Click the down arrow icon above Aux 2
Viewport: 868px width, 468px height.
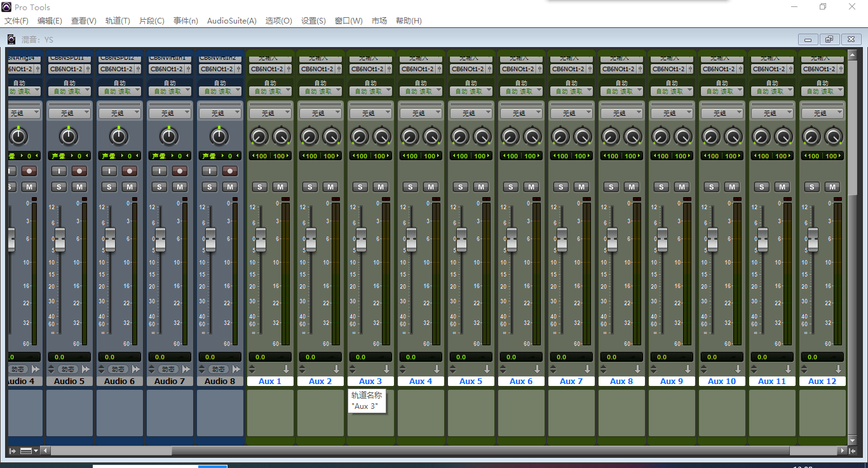coord(336,369)
